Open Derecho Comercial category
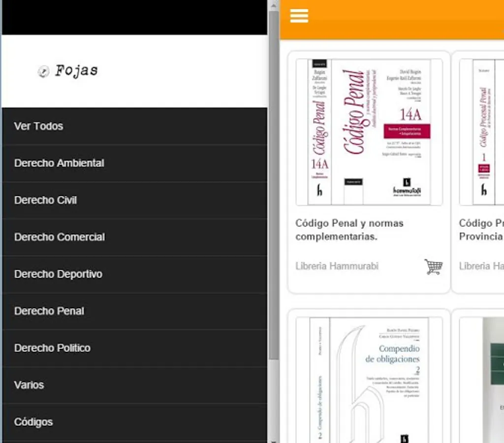Image resolution: width=504 pixels, height=443 pixels. [x=135, y=237]
